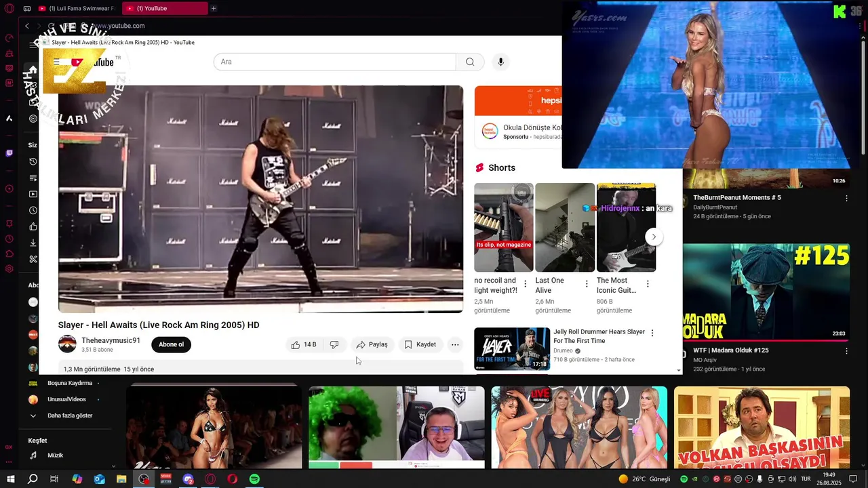The image size is (868, 488).
Task: Open Twitch in the Opera sidebar
Action: click(x=9, y=153)
